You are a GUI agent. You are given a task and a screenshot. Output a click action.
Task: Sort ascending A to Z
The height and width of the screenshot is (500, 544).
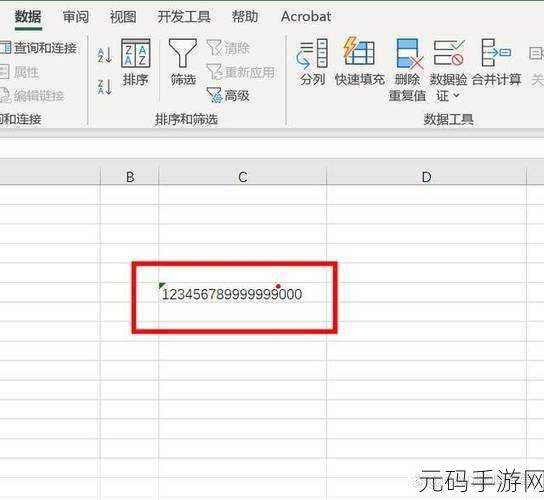coord(104,55)
